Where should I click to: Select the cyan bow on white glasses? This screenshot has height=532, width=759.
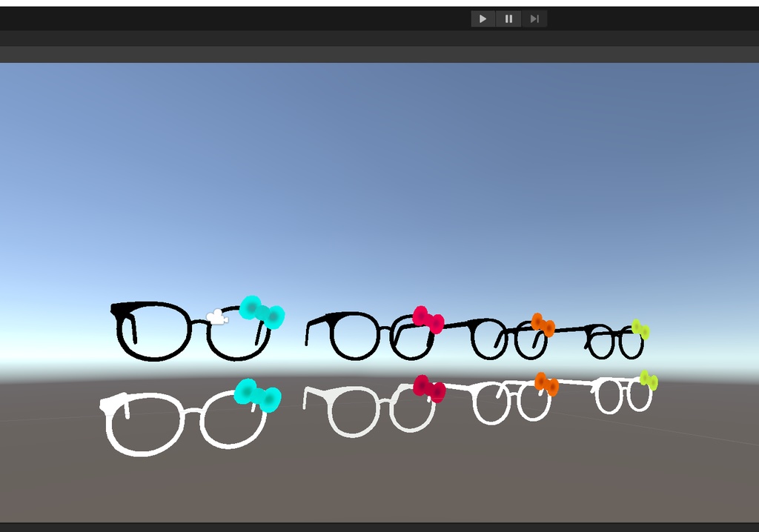[x=257, y=395]
